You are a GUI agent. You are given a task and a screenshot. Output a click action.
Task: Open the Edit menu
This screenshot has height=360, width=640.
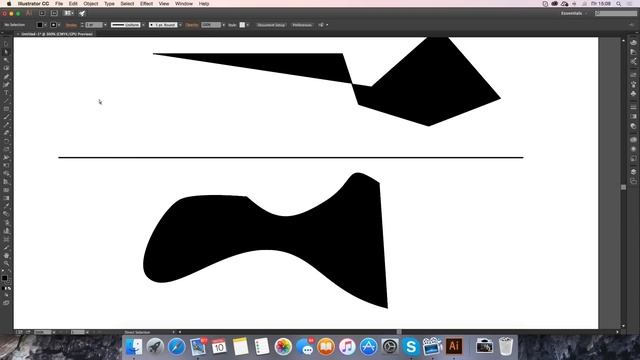click(x=73, y=4)
